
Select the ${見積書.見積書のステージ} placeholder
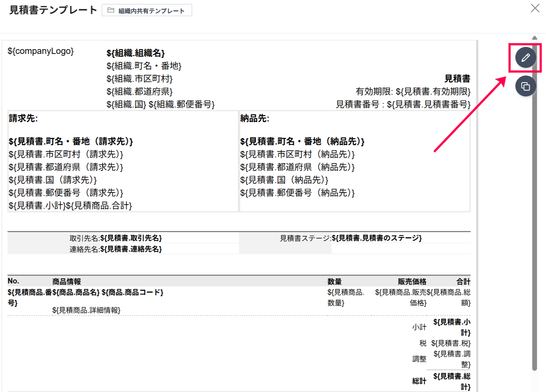[376, 238]
